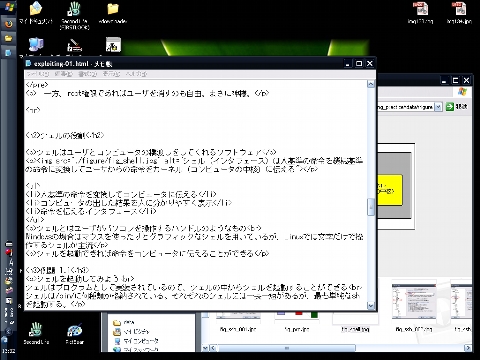Select the partially visible last thumbnail in Explorer

461,301
